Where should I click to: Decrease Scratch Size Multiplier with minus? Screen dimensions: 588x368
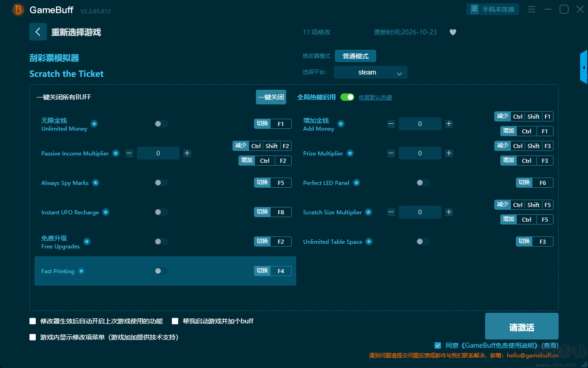[x=391, y=212]
